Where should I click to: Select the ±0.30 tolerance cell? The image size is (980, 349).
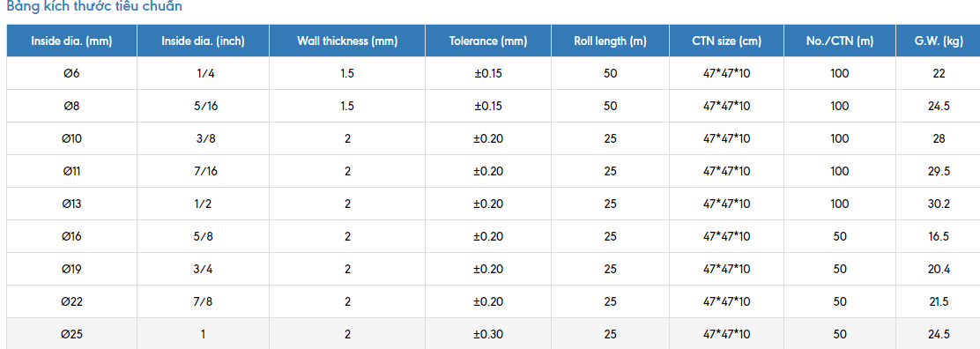click(x=488, y=333)
